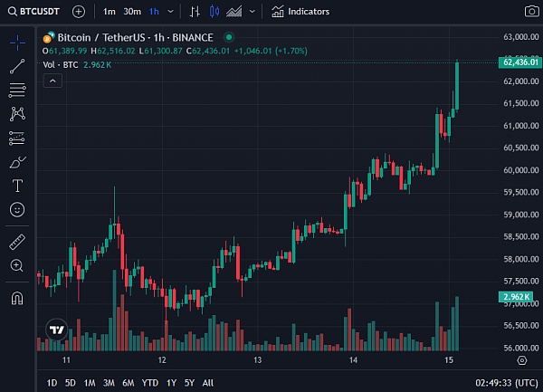543x392 pixels.
Task: Click date 11 on time axis
Action: pos(66,360)
